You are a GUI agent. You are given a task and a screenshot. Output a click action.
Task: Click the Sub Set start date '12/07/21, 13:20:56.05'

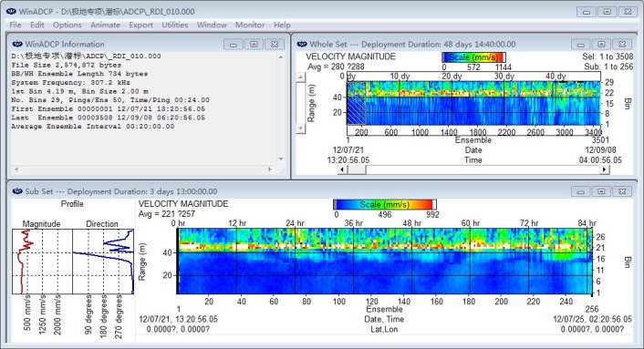coord(178,319)
